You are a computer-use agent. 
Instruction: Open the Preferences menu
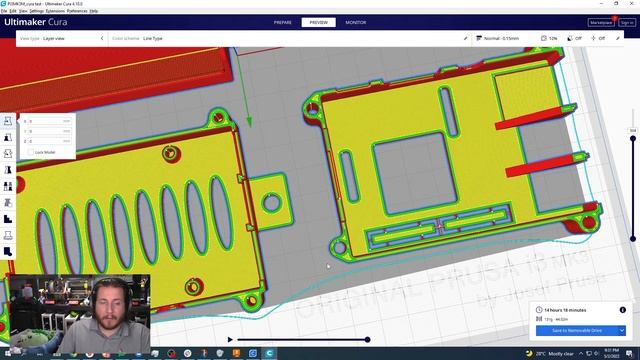[77, 11]
